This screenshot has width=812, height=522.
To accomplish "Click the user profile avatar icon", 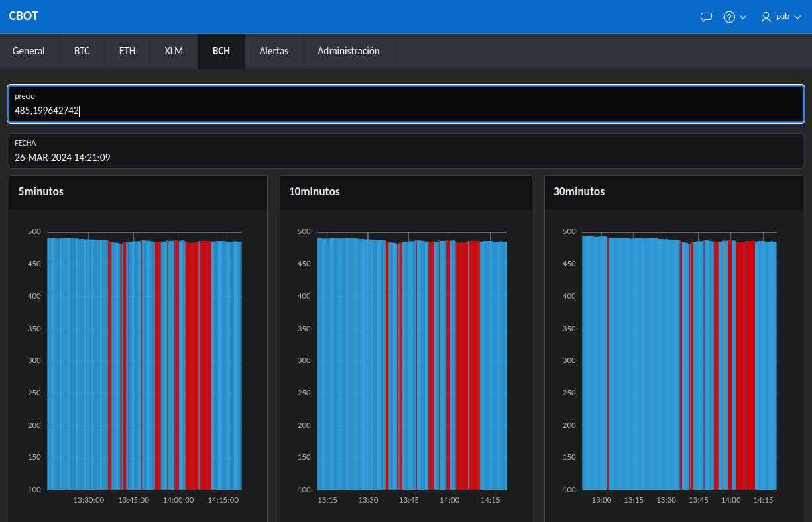I will click(766, 17).
